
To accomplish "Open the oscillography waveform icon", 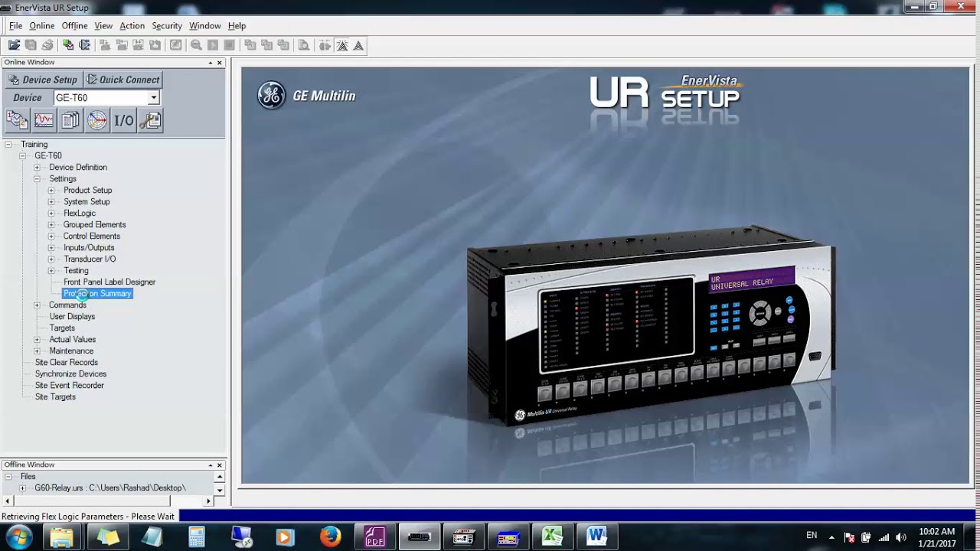I will coord(44,120).
